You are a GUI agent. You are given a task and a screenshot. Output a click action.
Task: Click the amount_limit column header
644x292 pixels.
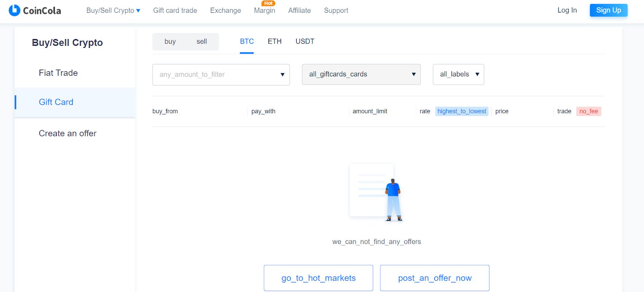370,111
